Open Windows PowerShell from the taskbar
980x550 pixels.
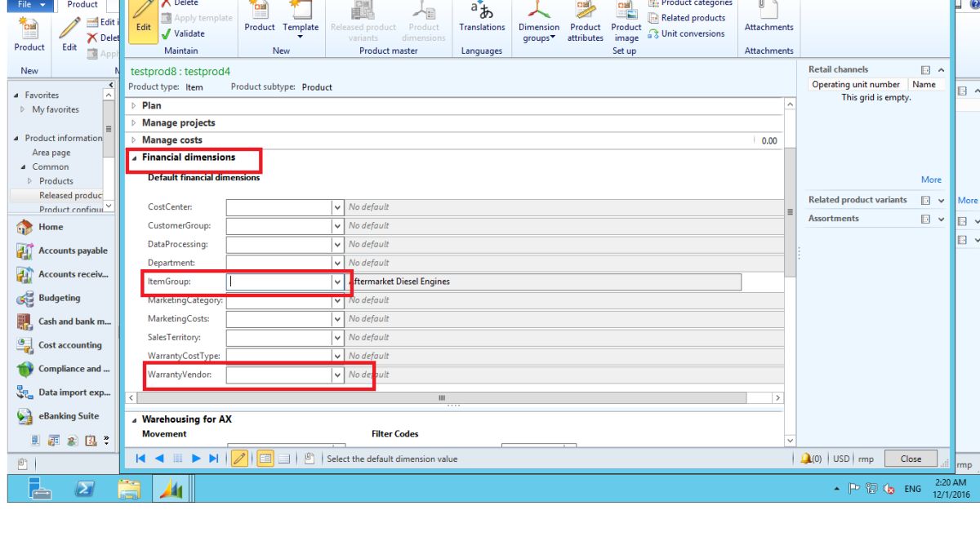point(84,488)
